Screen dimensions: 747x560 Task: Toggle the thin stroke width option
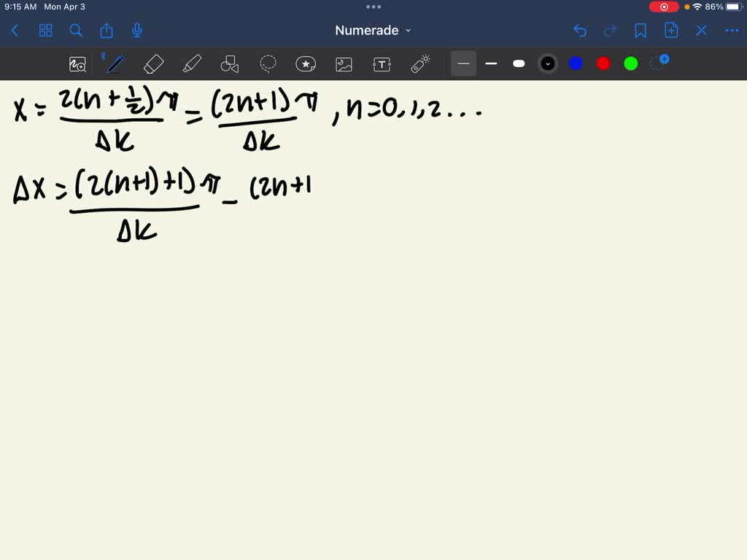point(463,63)
